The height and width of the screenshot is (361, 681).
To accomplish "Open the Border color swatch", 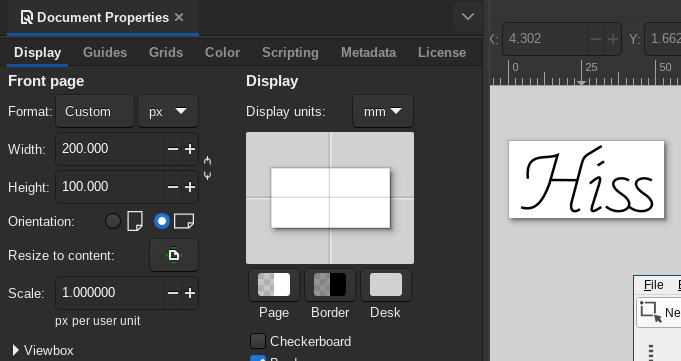I will pyautogui.click(x=330, y=285).
